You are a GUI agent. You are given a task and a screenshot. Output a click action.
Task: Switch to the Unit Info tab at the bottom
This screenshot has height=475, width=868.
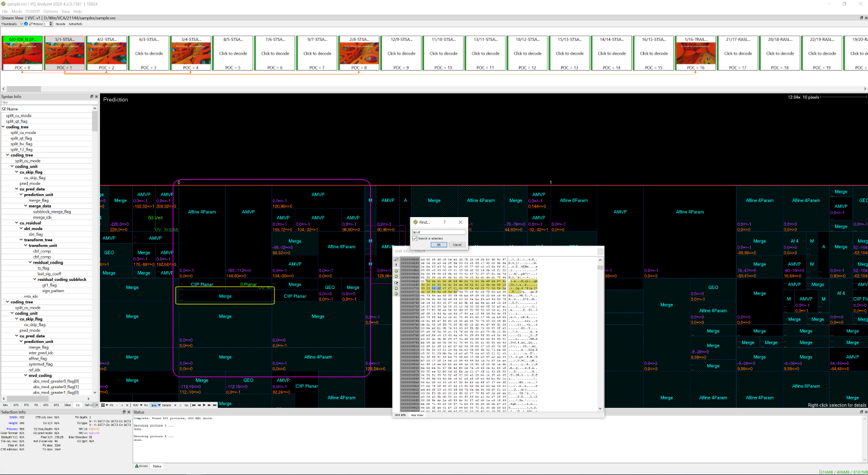pyautogui.click(x=400, y=414)
